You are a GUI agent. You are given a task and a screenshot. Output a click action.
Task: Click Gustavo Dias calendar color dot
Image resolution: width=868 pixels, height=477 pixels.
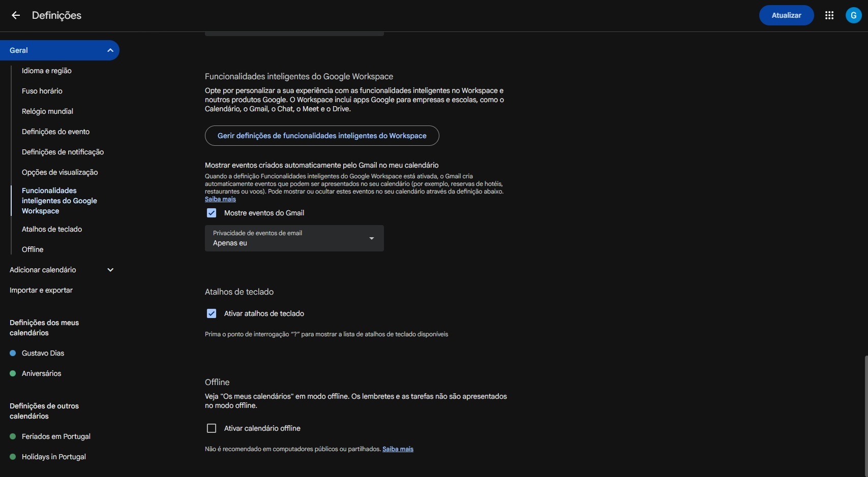click(13, 353)
